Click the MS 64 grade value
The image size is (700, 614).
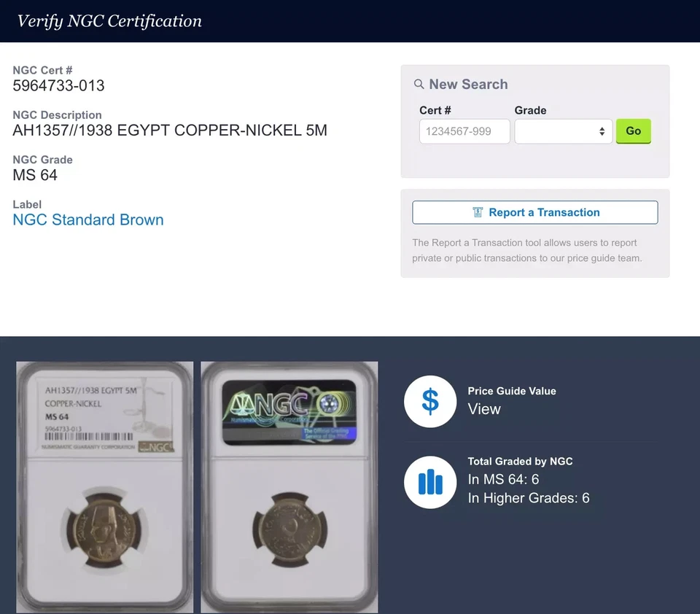(x=35, y=175)
